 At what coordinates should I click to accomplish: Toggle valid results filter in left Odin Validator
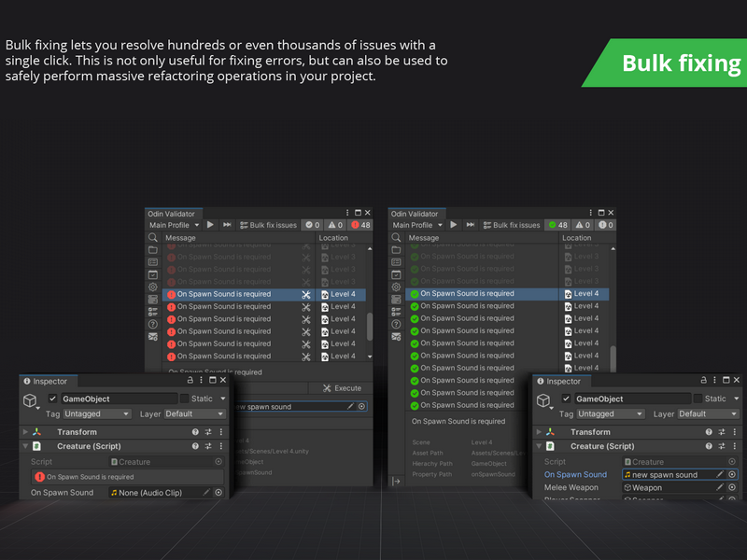pos(313,225)
